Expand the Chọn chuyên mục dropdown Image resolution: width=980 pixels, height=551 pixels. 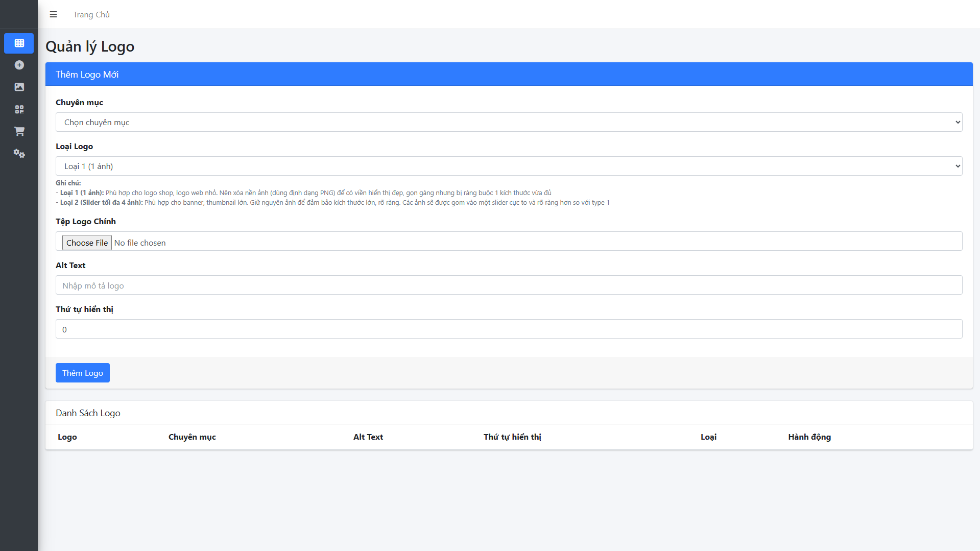pos(509,122)
